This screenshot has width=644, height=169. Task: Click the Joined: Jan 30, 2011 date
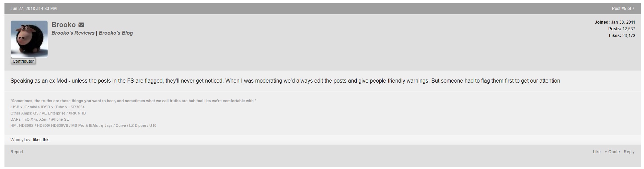pos(615,22)
